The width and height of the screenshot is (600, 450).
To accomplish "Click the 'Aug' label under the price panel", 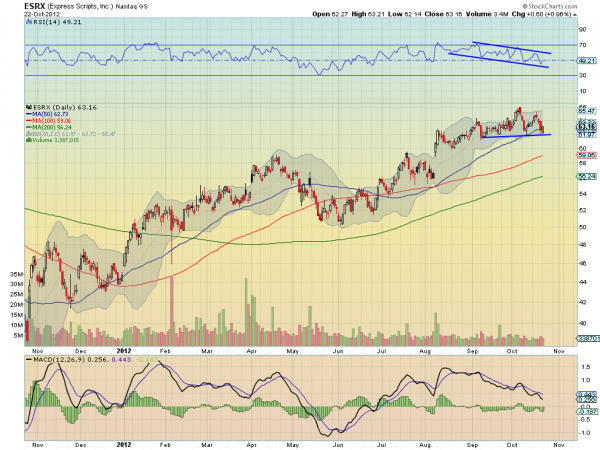I will coord(425,351).
